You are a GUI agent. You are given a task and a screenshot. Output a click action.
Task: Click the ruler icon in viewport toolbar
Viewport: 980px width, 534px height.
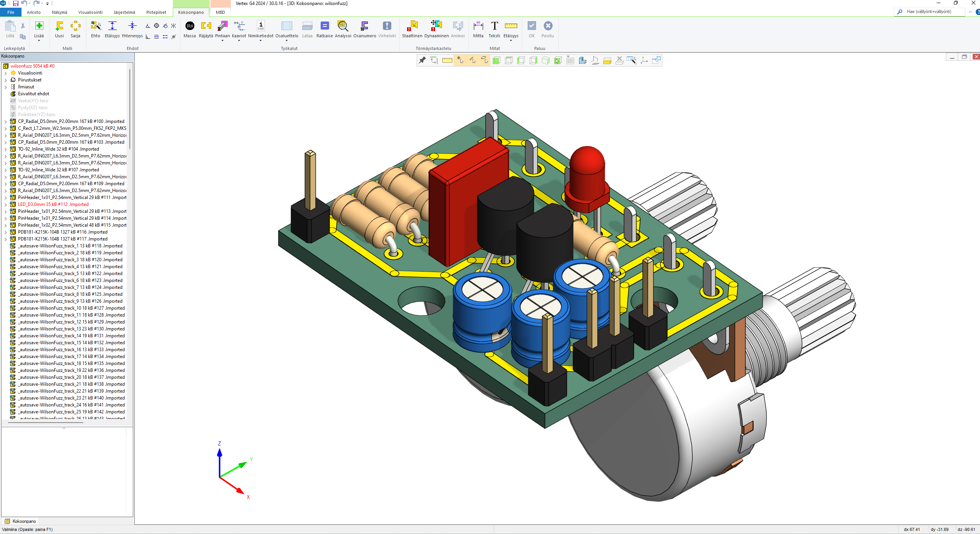[x=447, y=60]
